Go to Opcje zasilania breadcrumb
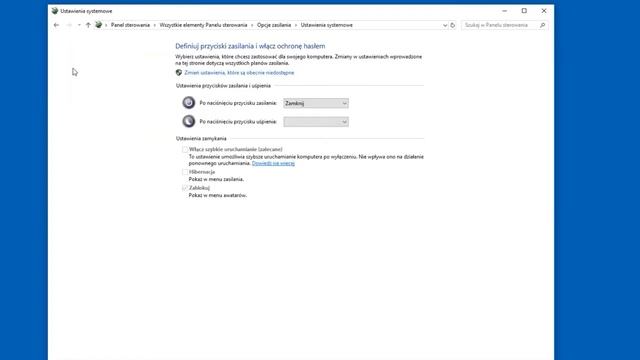640x360 pixels. tap(274, 25)
